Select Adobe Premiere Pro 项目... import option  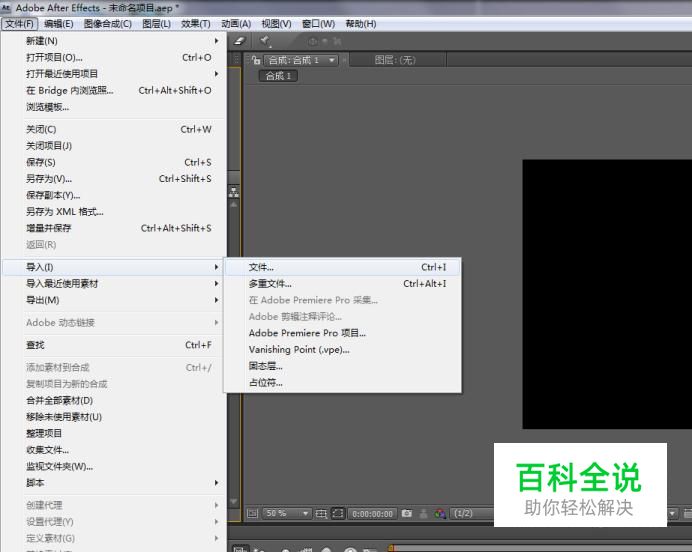(342, 333)
